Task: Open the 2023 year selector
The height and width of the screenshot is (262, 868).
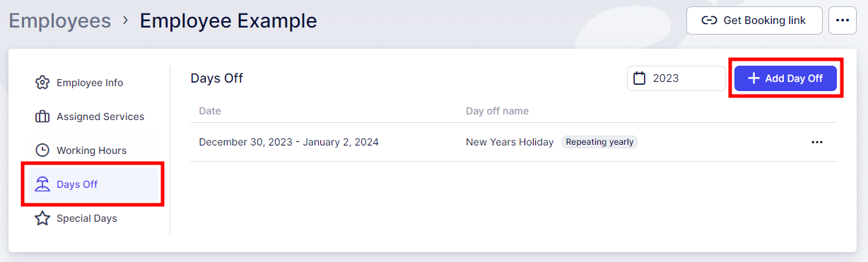Action: click(676, 78)
